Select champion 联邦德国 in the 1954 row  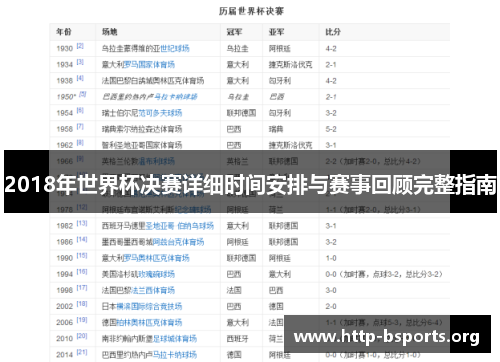pos(241,113)
